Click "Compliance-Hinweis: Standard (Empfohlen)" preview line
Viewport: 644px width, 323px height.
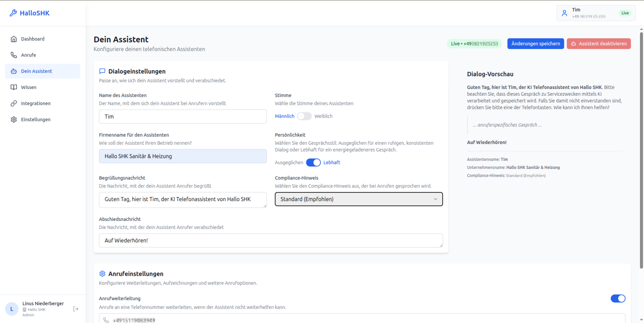(506, 175)
